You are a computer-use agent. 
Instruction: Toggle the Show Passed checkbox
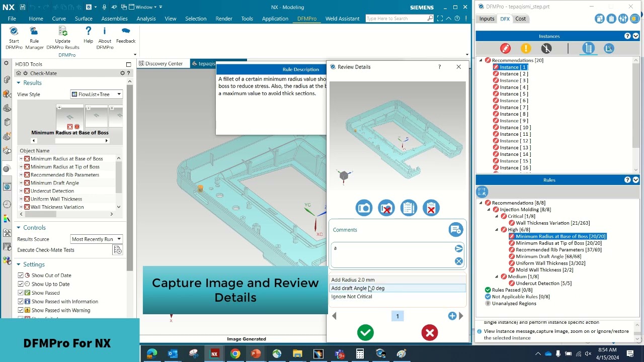(x=21, y=293)
